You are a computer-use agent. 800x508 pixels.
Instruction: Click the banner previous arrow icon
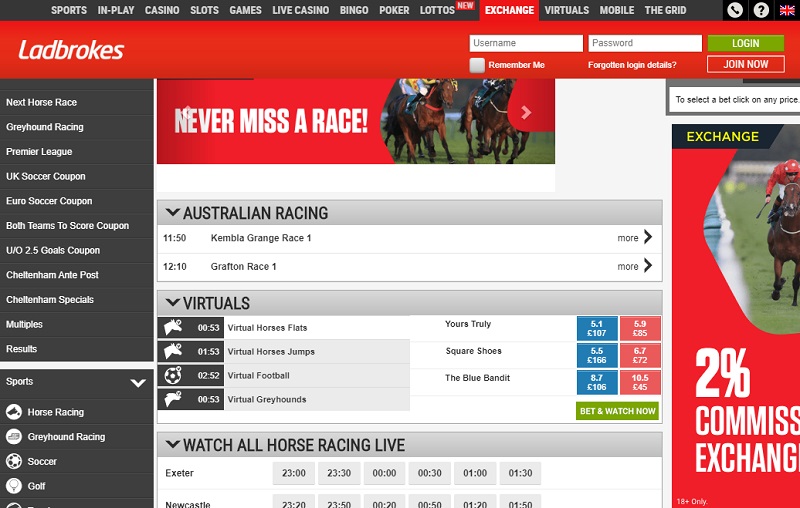pyautogui.click(x=187, y=112)
